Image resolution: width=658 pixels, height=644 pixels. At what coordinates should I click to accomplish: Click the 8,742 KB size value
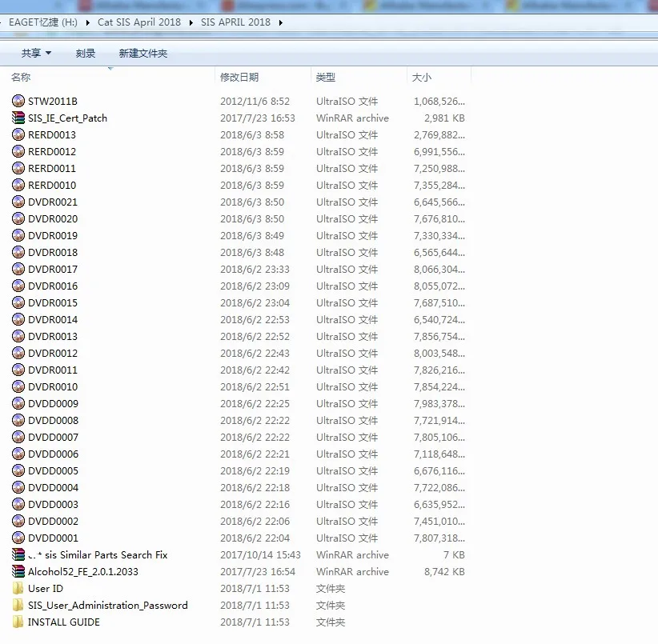[x=444, y=571]
